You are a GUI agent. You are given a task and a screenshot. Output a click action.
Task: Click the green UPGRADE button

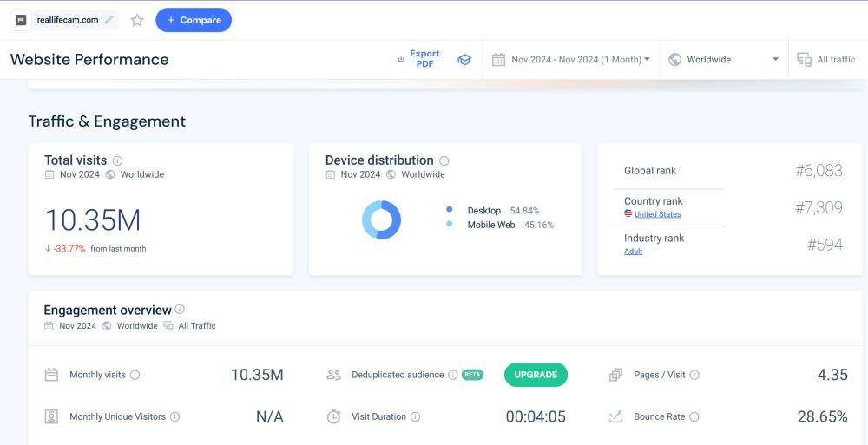tap(536, 375)
